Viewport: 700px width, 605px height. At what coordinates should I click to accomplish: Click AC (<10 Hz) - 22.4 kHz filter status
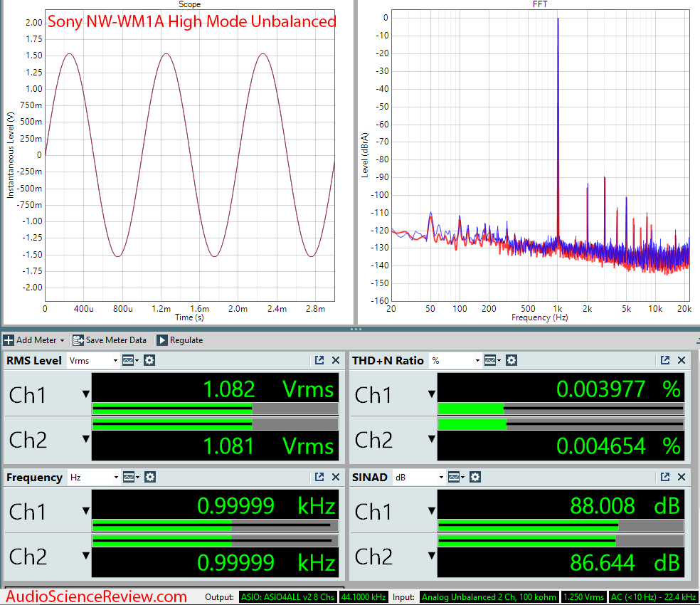[654, 597]
